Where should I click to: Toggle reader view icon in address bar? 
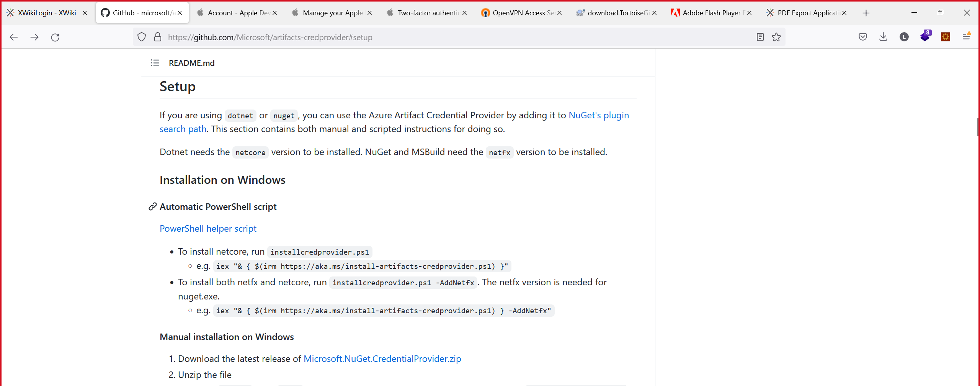[760, 37]
